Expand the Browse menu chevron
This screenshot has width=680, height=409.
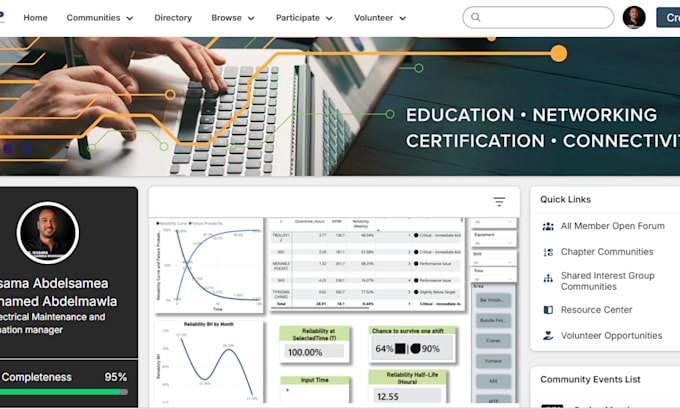pos(251,18)
